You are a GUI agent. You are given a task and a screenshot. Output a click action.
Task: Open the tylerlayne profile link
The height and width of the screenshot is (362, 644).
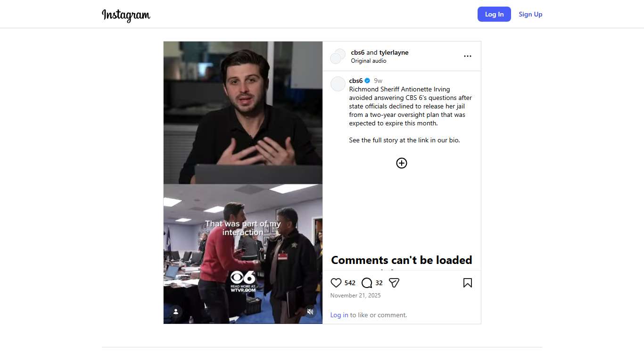coord(394,52)
